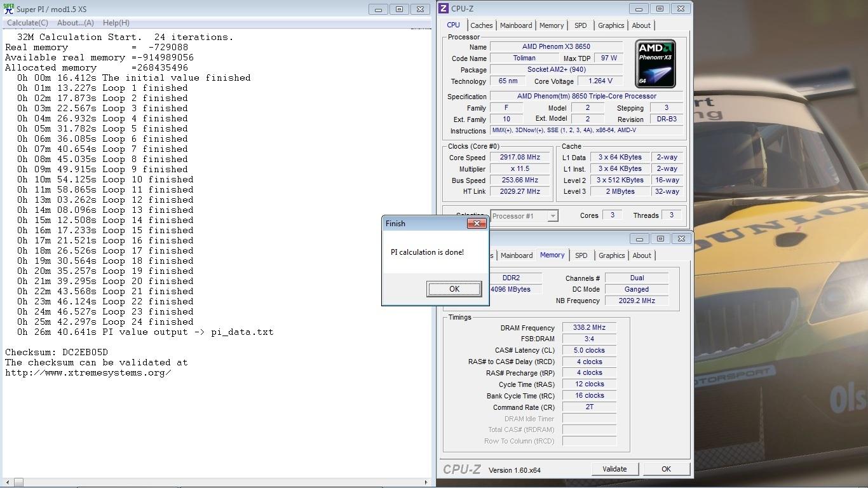Viewport: 868px width, 488px height.
Task: Open the Calculate(C) menu in Super PI
Action: tap(27, 23)
